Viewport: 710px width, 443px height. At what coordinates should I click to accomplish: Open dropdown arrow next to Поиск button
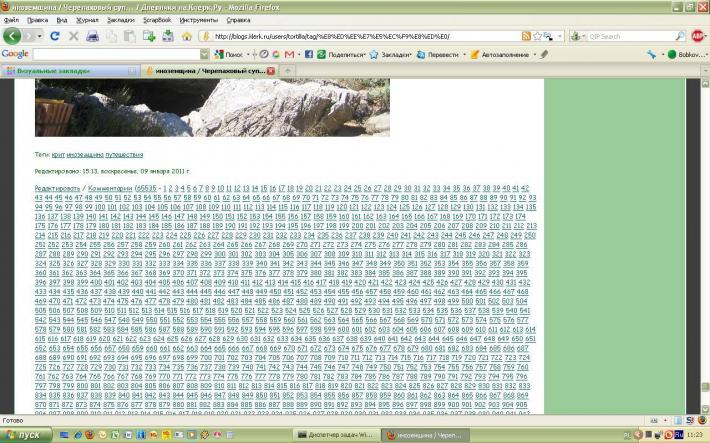tap(248, 54)
